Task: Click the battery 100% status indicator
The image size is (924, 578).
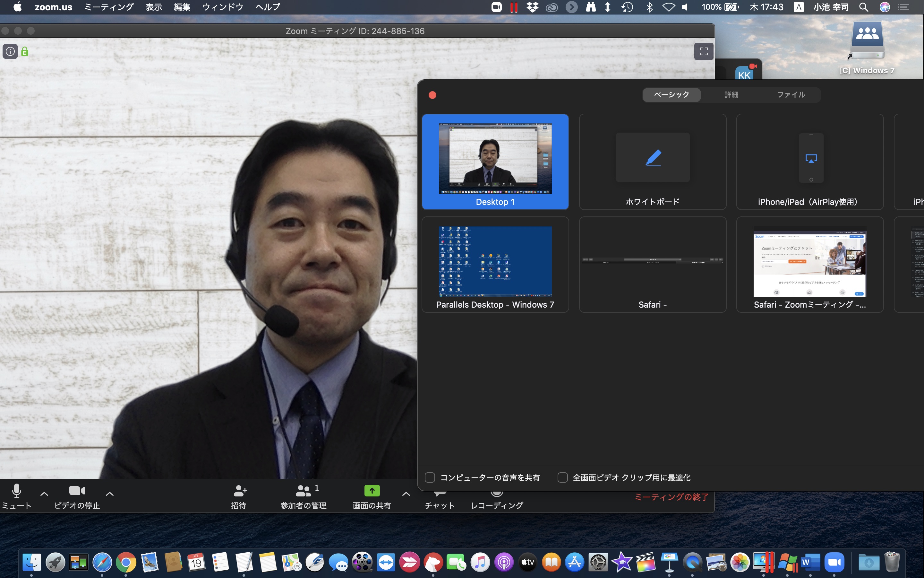Action: (x=720, y=7)
